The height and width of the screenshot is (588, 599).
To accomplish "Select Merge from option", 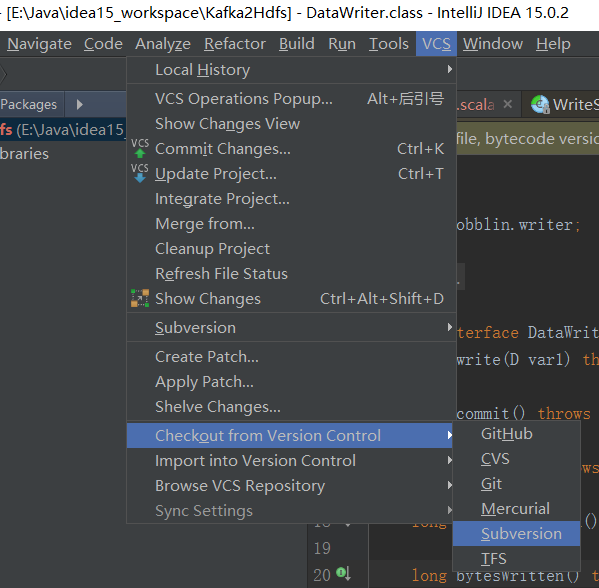I will (291, 224).
